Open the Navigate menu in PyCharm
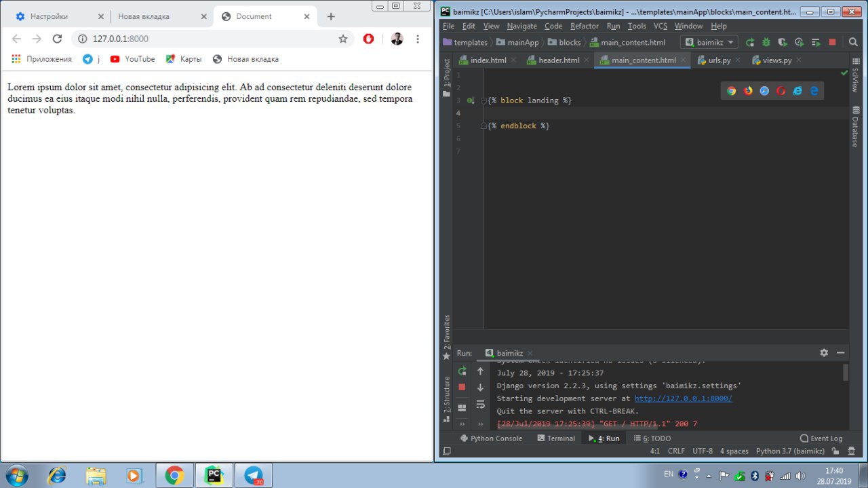 pyautogui.click(x=521, y=26)
